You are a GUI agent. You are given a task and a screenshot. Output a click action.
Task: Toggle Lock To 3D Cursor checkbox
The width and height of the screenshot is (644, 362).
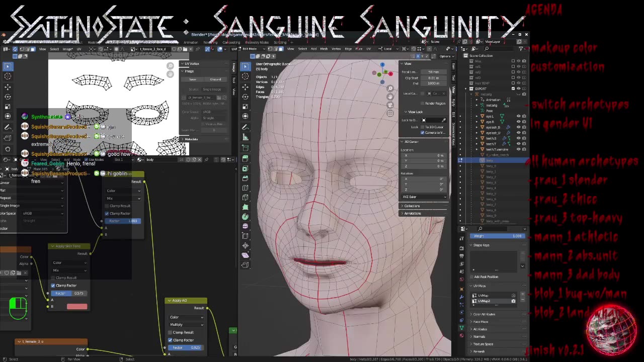(423, 127)
